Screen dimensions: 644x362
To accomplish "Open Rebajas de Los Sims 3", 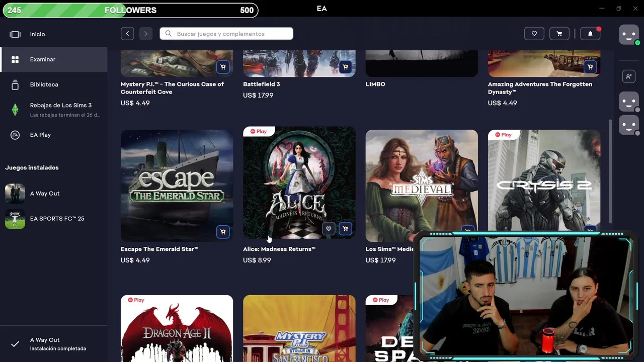I will pos(53,110).
